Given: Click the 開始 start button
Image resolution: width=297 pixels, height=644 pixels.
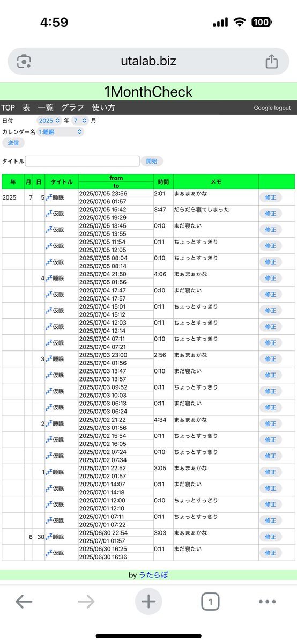Looking at the screenshot, I should (x=152, y=161).
